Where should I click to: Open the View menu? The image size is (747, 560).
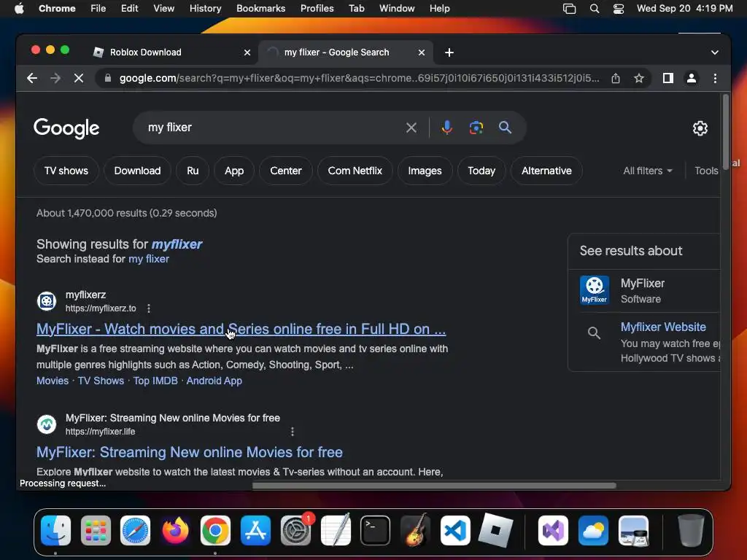coord(163,9)
